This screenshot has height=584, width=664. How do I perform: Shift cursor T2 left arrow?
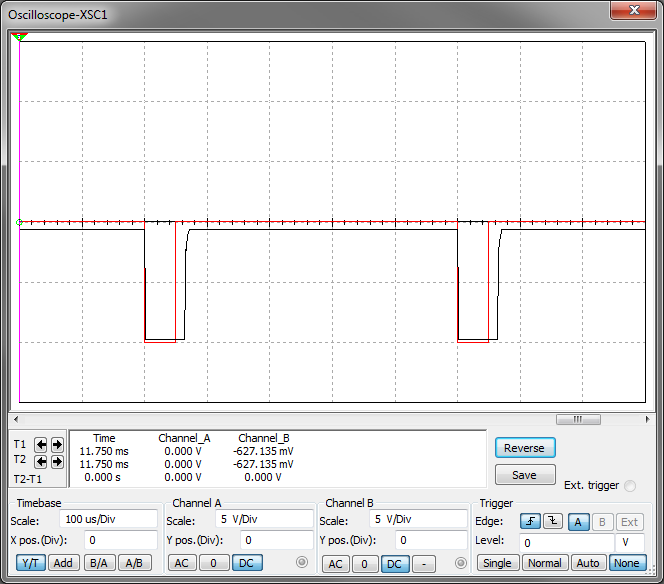tap(42, 462)
